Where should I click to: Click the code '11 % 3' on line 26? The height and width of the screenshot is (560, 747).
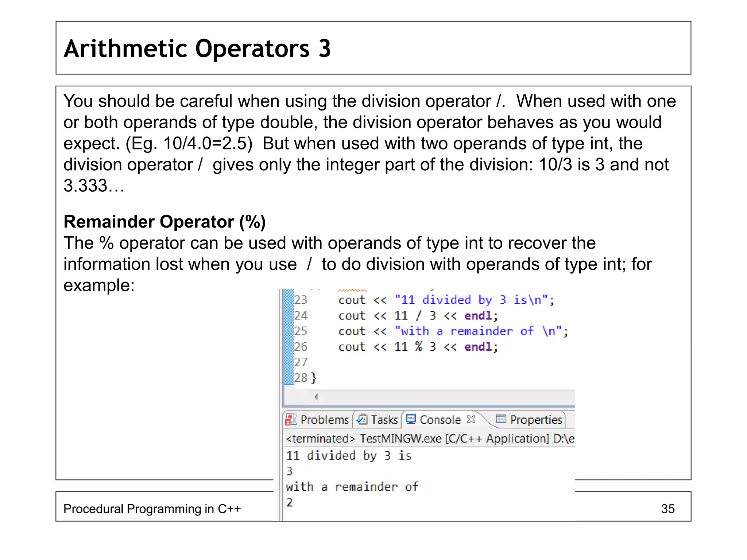(415, 347)
